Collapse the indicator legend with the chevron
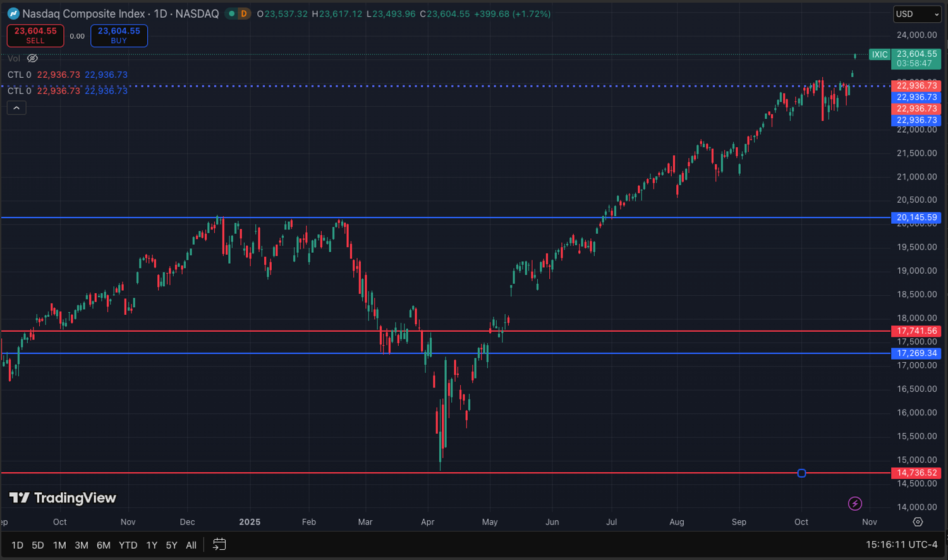Image resolution: width=948 pixels, height=560 pixels. tap(16, 107)
